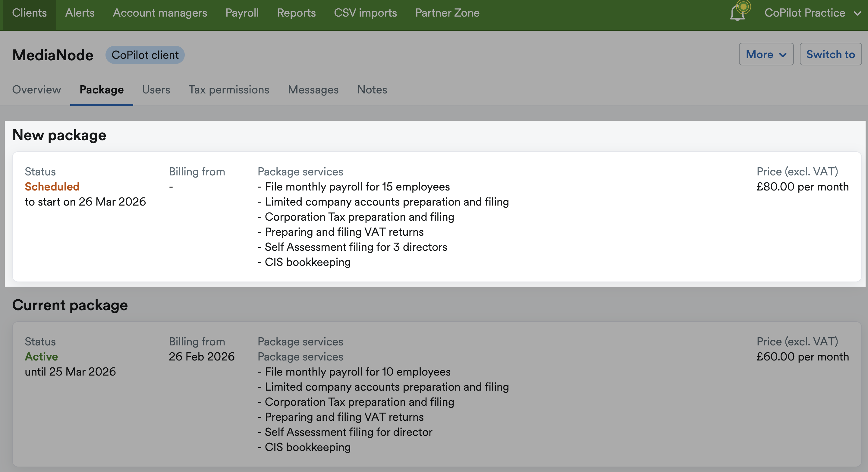Click Corporation Tax preparation in new package
Image resolution: width=868 pixels, height=472 pixels.
click(x=359, y=217)
